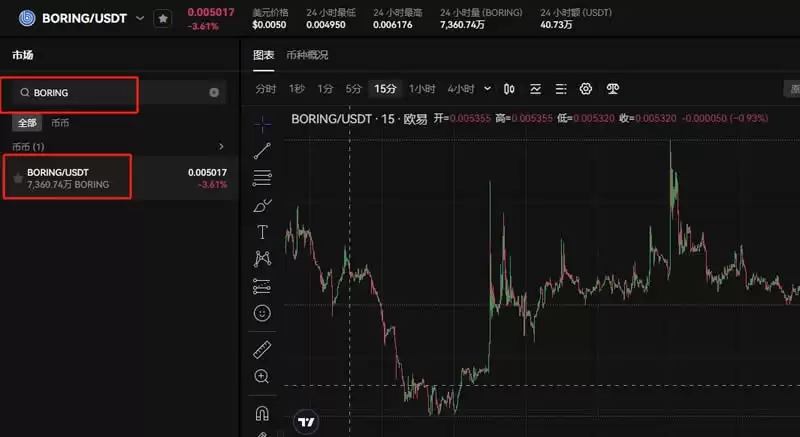
Task: Select the 分时 timeframe
Action: tap(266, 89)
